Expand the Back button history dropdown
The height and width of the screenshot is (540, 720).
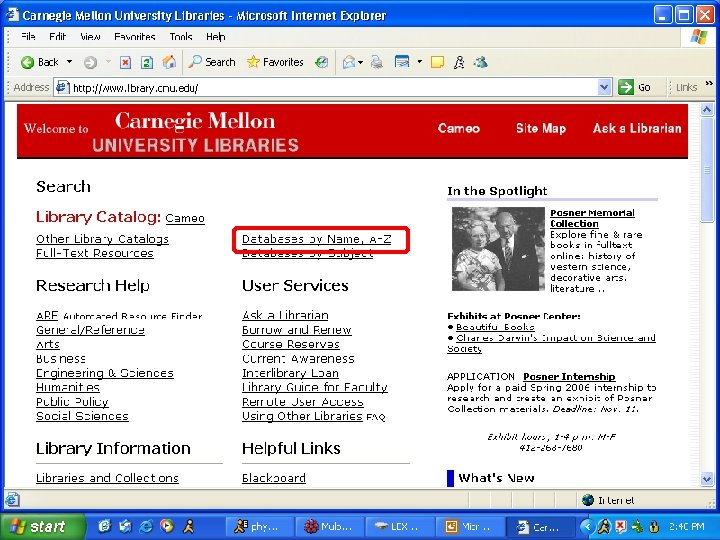click(69, 62)
